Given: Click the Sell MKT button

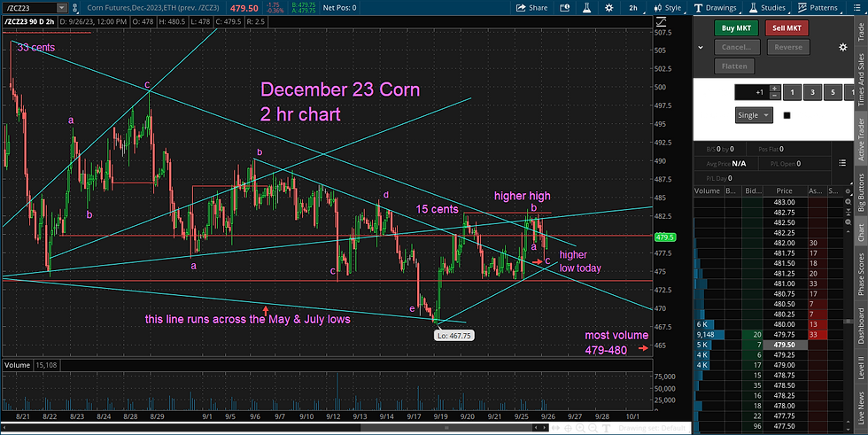Looking at the screenshot, I should (x=787, y=27).
